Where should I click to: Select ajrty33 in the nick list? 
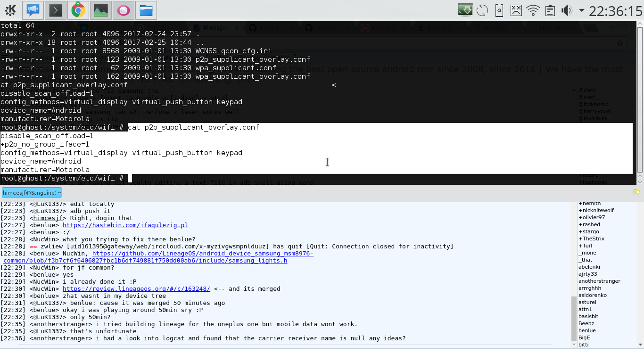588,274
